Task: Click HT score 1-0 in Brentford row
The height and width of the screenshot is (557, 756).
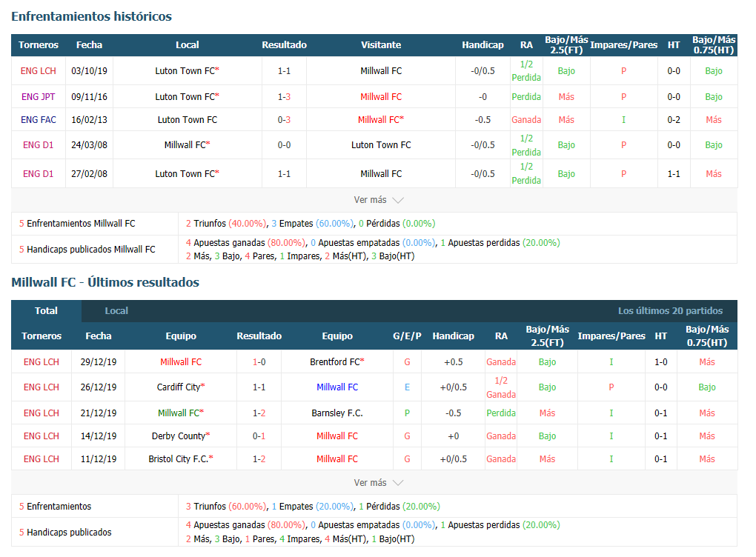Action: coord(660,362)
